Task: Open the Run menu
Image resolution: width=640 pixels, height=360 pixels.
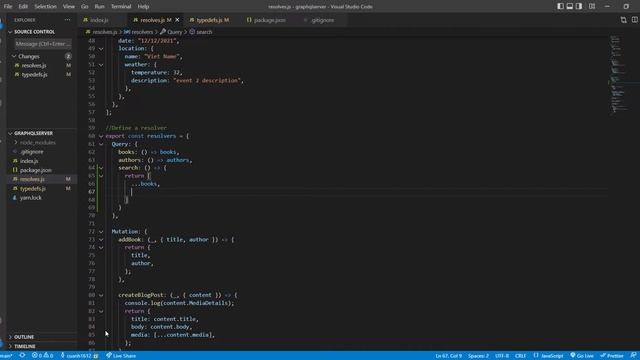Action: coord(99,7)
